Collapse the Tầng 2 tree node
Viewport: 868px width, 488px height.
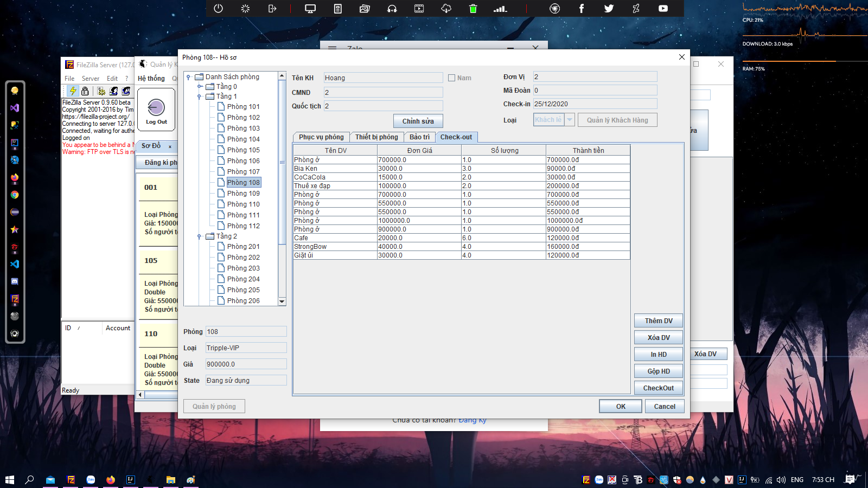[x=200, y=236]
